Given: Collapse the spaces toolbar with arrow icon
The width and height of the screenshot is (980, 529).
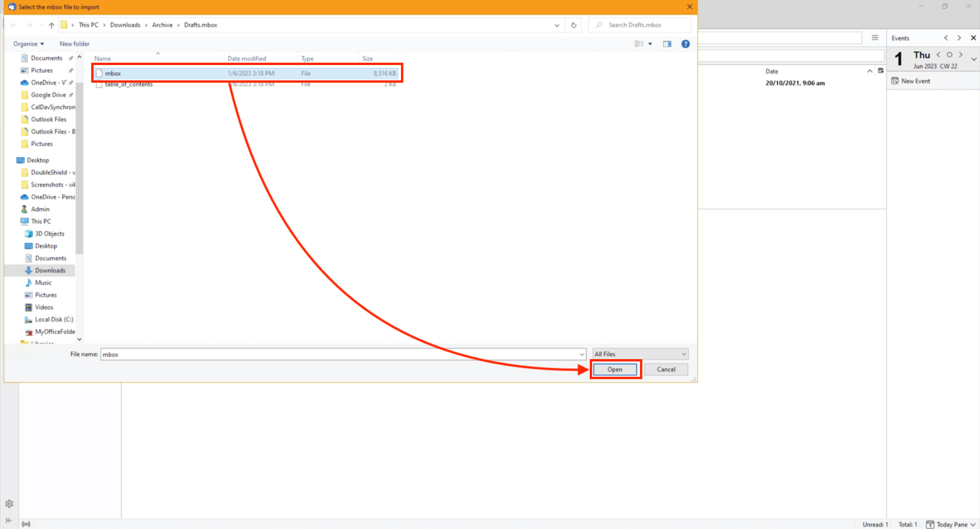Looking at the screenshot, I should (9, 520).
